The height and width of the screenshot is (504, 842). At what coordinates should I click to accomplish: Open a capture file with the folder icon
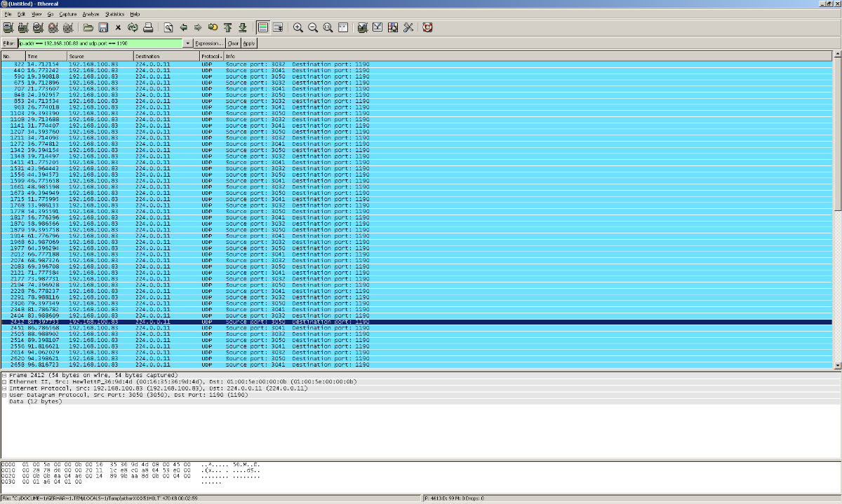click(x=88, y=28)
